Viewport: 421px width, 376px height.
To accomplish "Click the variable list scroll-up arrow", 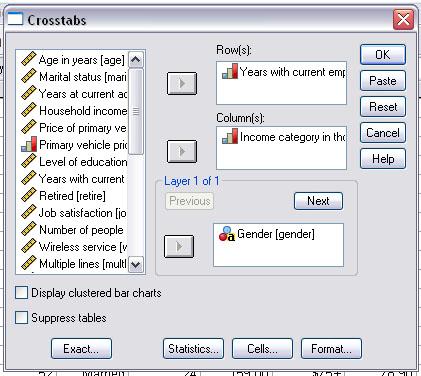I will point(136,60).
